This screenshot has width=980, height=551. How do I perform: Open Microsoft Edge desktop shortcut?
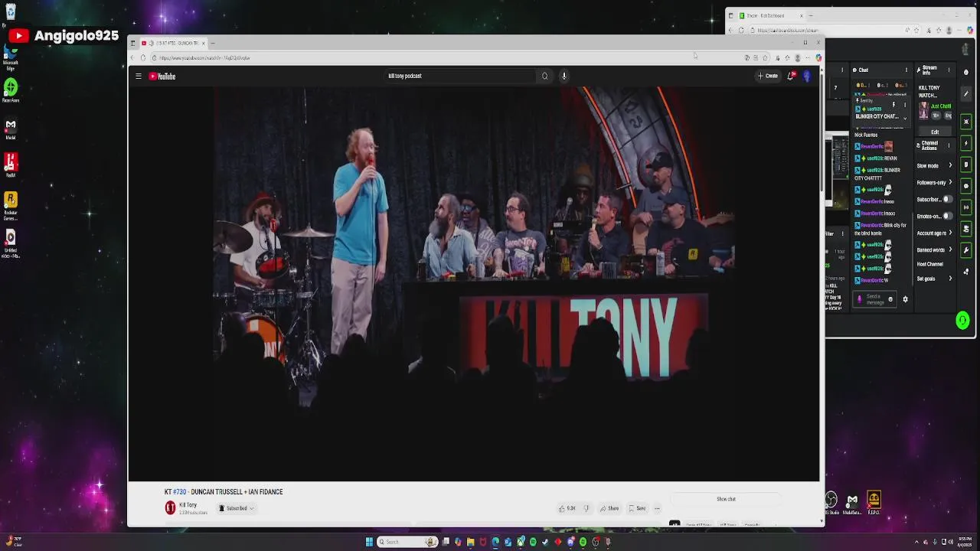[x=11, y=57]
